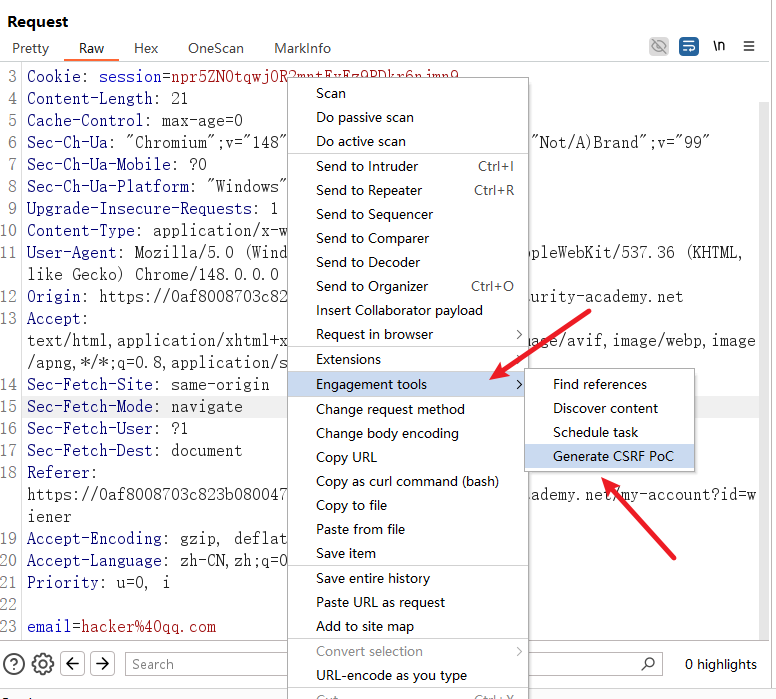This screenshot has height=699, width=776.
Task: Click the Priority: u=0, i line
Action: click(98, 583)
